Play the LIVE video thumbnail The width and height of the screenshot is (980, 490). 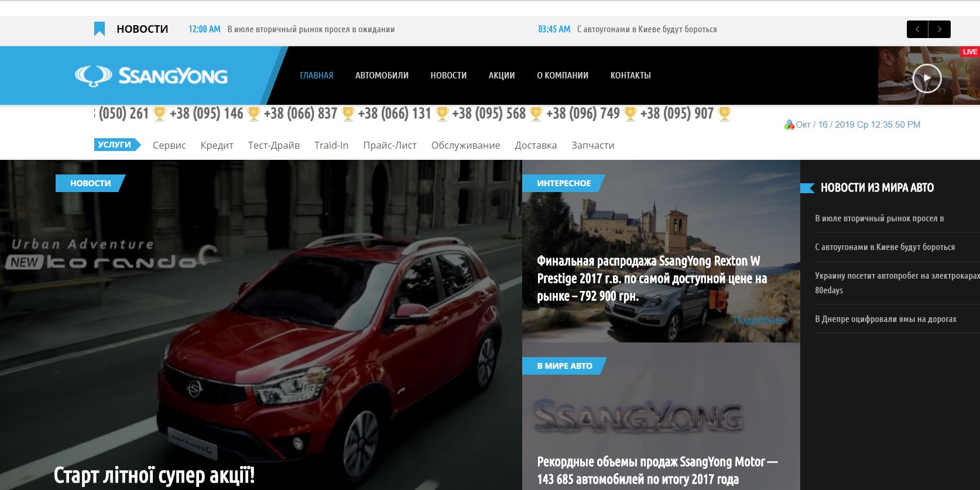[927, 78]
